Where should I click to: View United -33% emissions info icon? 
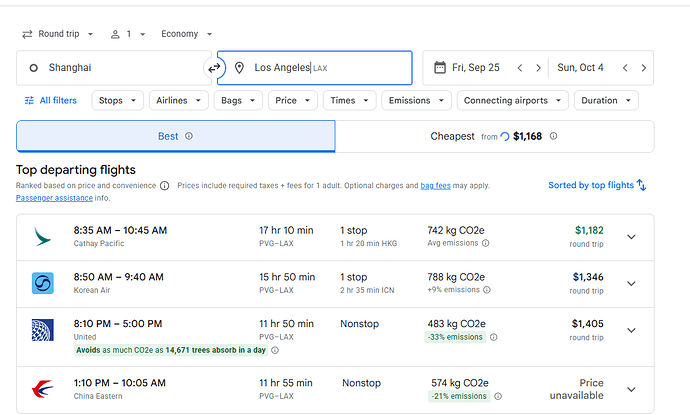(494, 337)
